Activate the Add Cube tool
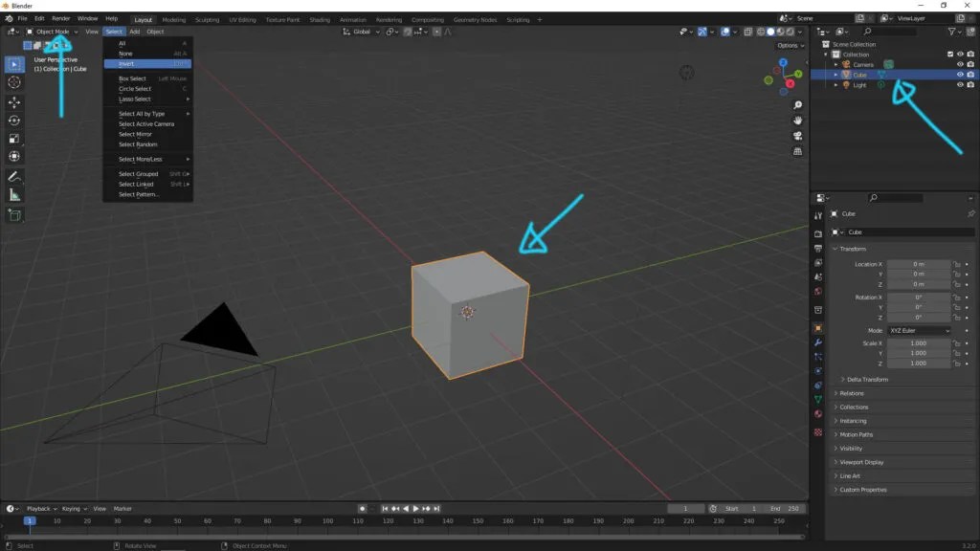The width and height of the screenshot is (980, 551). [x=13, y=215]
